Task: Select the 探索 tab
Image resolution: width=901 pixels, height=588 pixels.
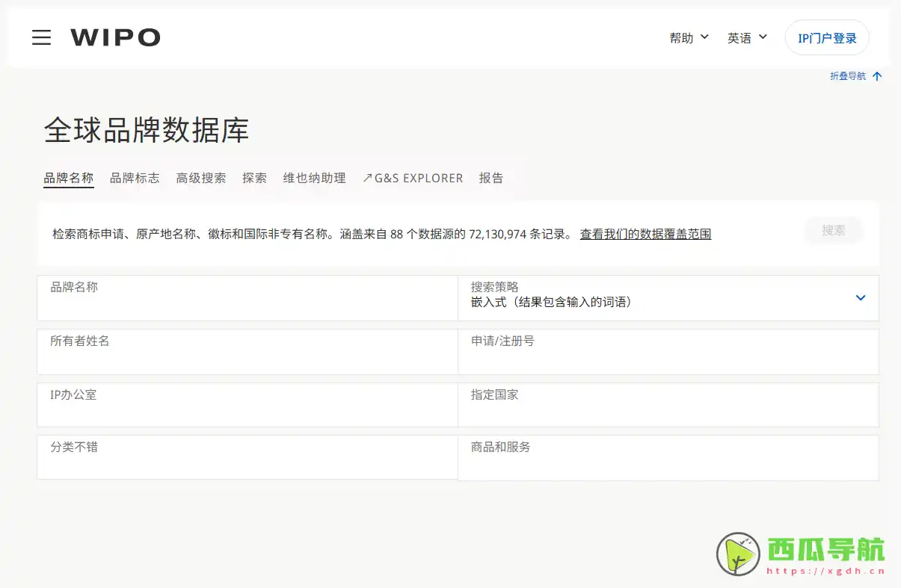Action: pyautogui.click(x=254, y=178)
